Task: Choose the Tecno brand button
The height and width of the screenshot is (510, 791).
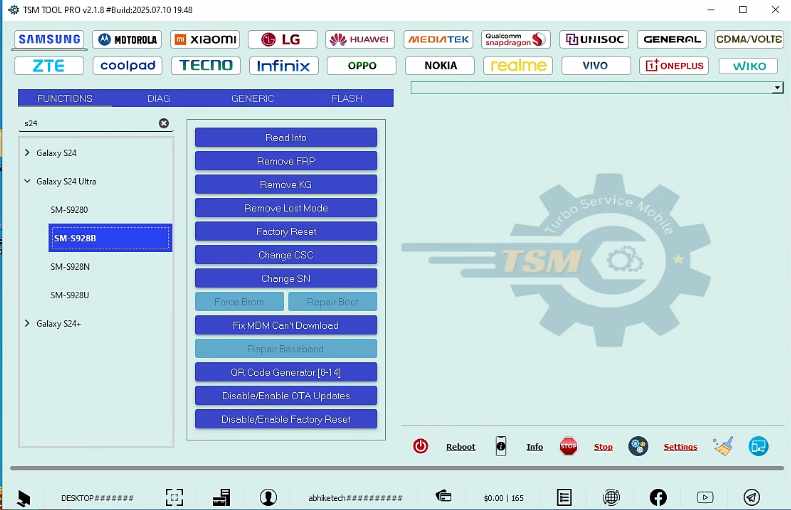Action: click(206, 66)
